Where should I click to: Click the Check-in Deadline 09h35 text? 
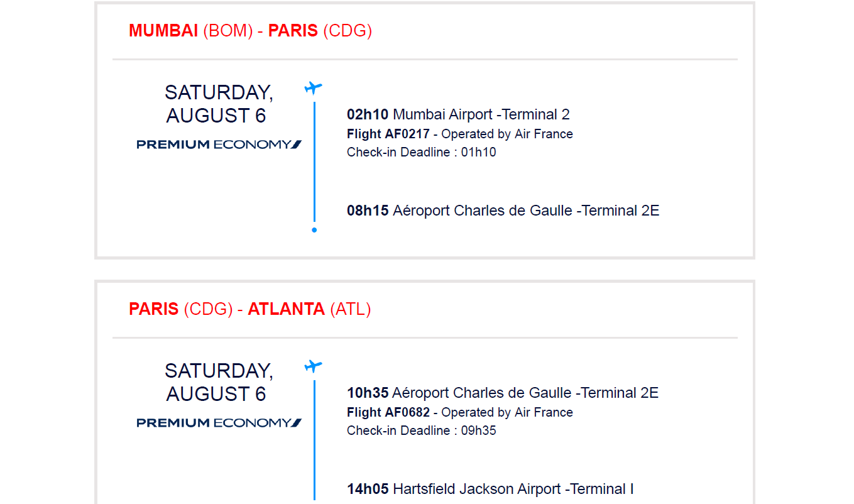tap(421, 430)
